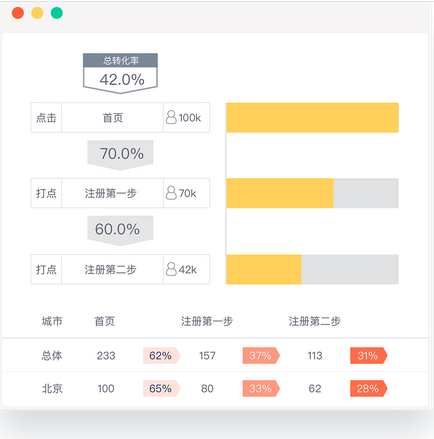Select the 注册第一步 funnel step row
This screenshot has height=439, width=434.
120,193
